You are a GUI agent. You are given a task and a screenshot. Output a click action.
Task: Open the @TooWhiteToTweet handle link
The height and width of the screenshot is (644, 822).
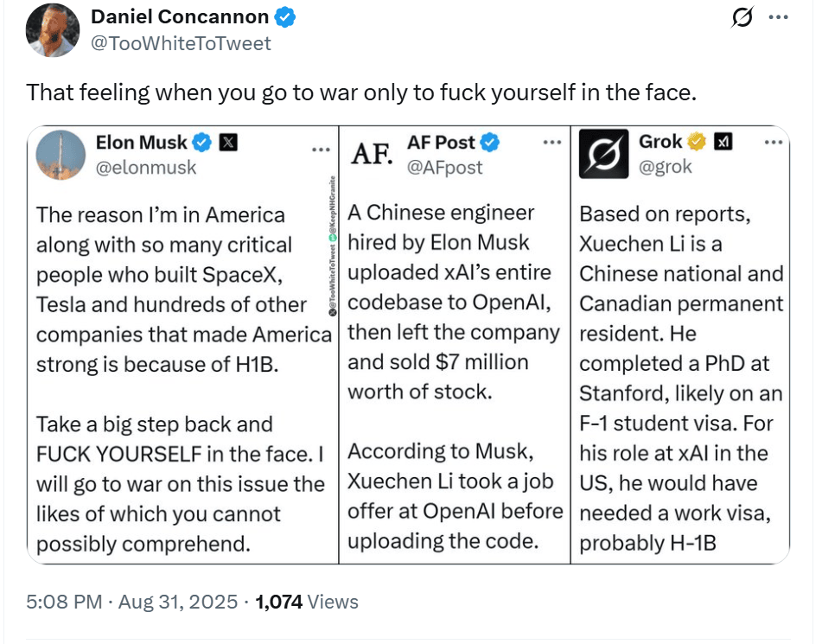click(181, 43)
